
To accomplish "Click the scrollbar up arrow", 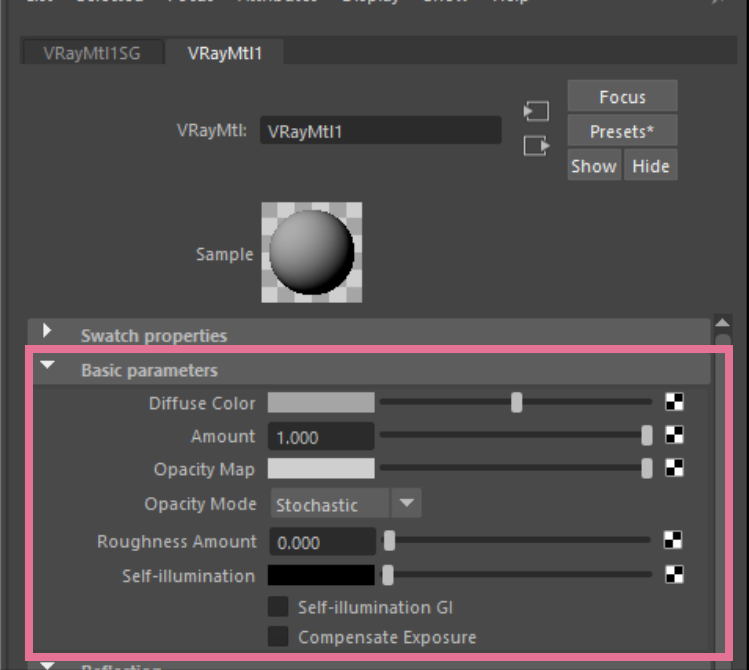I will [x=722, y=323].
